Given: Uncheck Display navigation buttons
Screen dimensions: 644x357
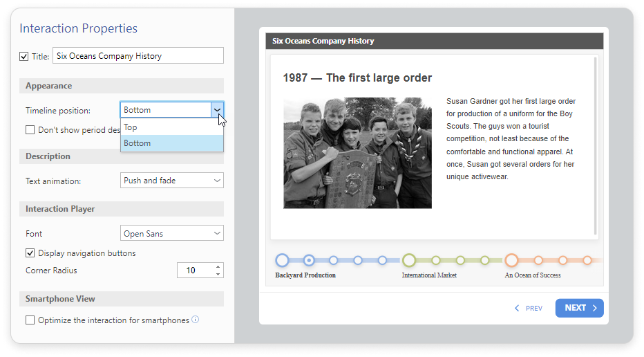Looking at the screenshot, I should 30,253.
